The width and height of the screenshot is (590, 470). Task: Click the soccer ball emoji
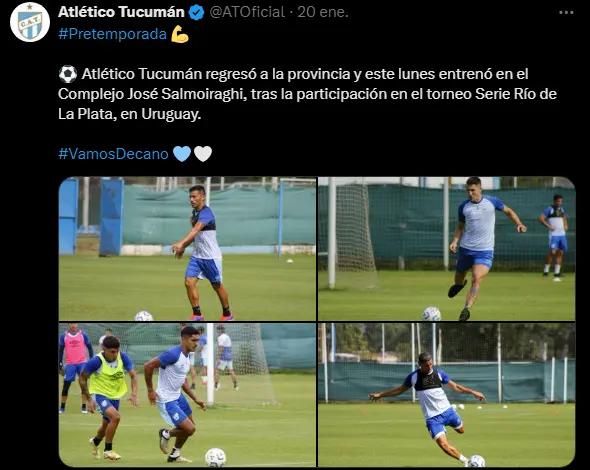point(68,74)
